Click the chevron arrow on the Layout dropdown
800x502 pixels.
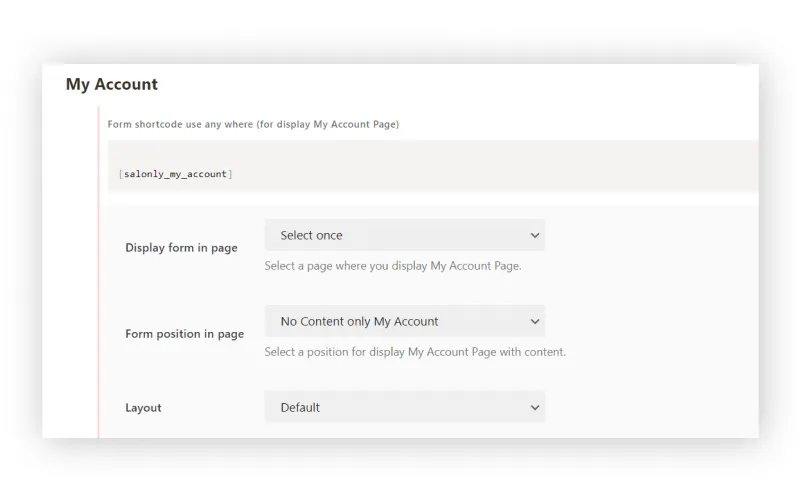(534, 408)
